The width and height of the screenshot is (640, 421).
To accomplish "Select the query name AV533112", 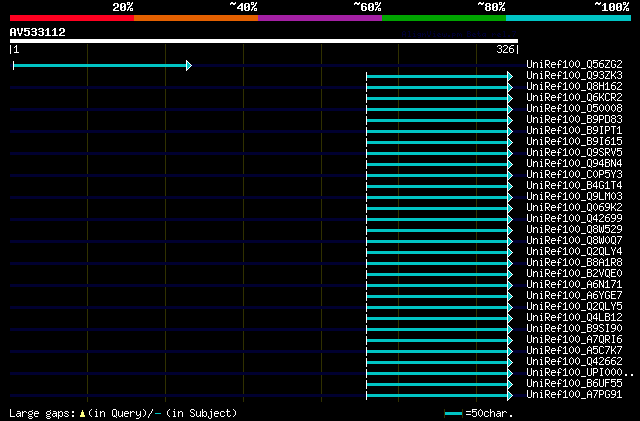I will coord(38,32).
